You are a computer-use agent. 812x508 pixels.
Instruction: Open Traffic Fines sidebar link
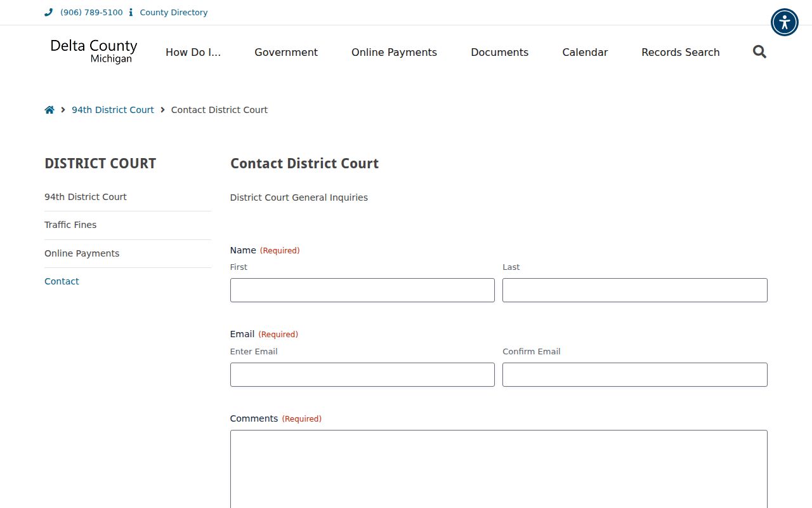pos(70,225)
